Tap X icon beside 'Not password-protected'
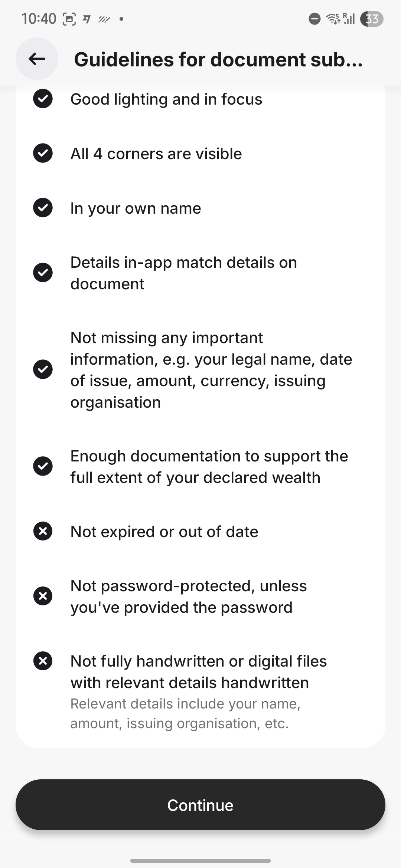The image size is (401, 868). point(43,596)
